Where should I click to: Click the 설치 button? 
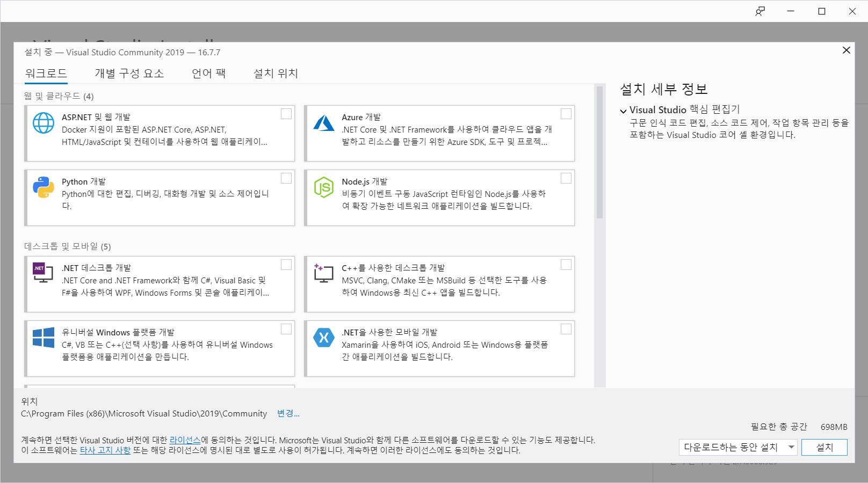click(x=824, y=447)
